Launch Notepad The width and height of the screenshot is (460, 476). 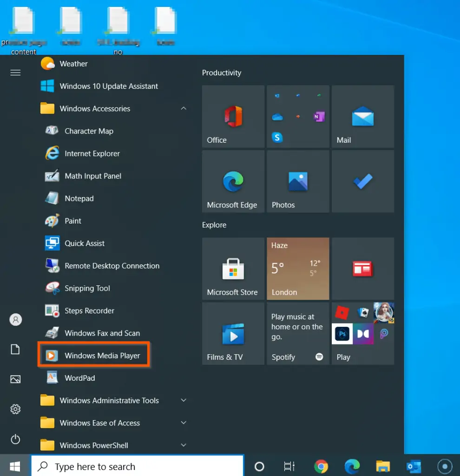click(x=79, y=198)
